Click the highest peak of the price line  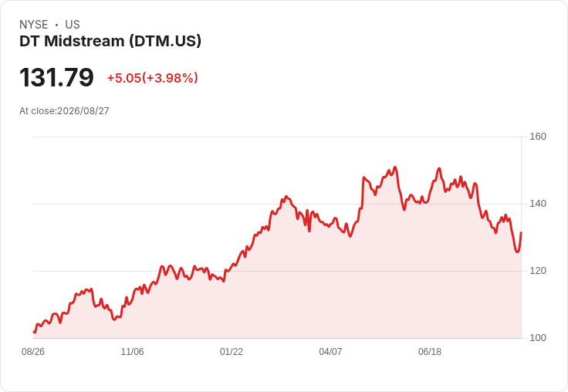[x=395, y=167]
